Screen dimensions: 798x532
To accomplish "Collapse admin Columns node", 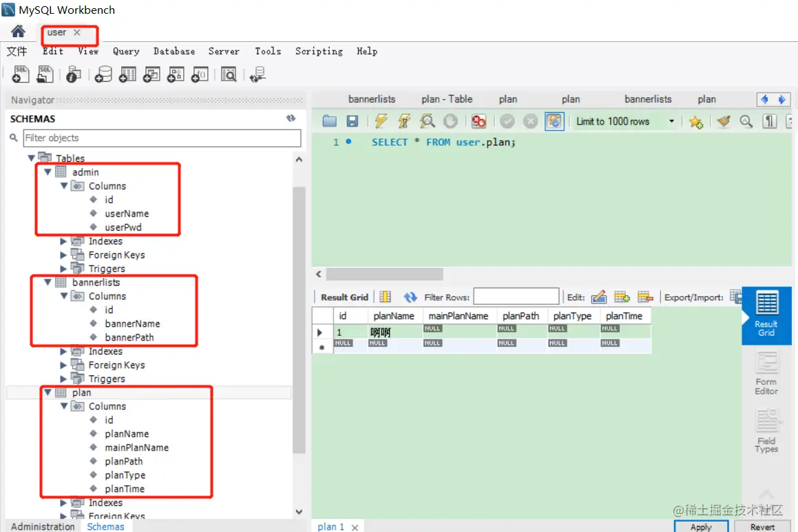I will pyautogui.click(x=64, y=186).
